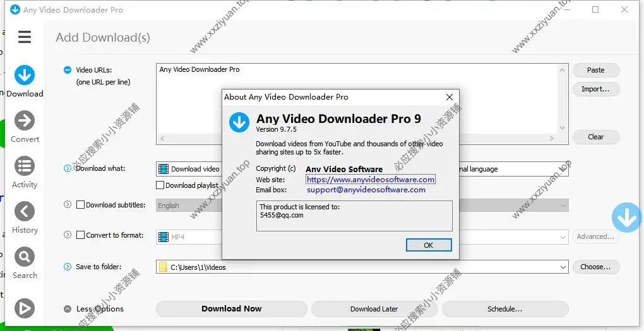
Task: Click the URL box scroll left arrow
Action: [162, 138]
